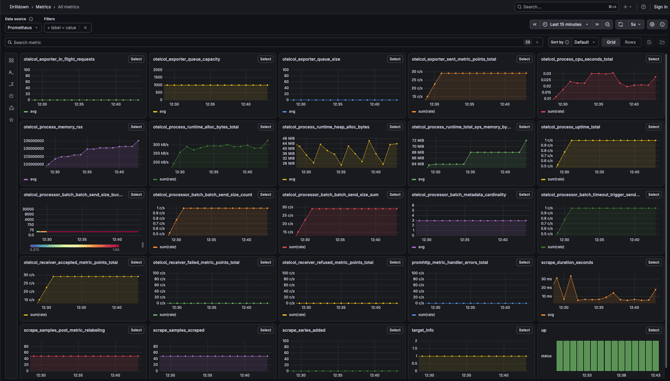The height and width of the screenshot is (381, 670).
Task: Refresh the dashboard with the refresh icon
Action: (x=620, y=24)
